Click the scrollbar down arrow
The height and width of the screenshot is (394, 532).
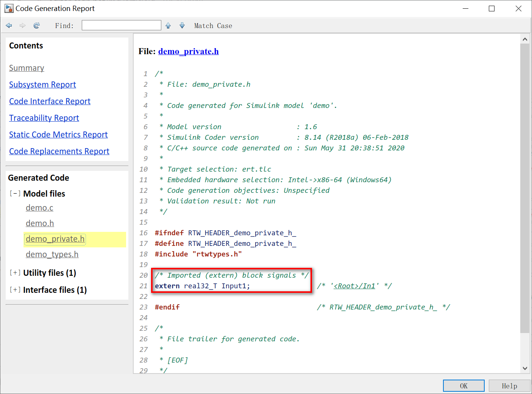pyautogui.click(x=525, y=368)
